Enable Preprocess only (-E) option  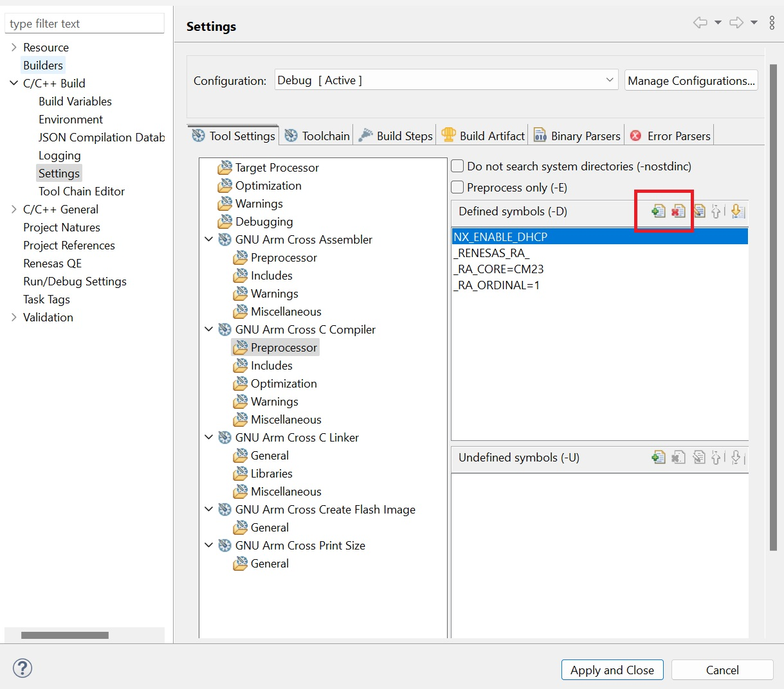(x=457, y=187)
